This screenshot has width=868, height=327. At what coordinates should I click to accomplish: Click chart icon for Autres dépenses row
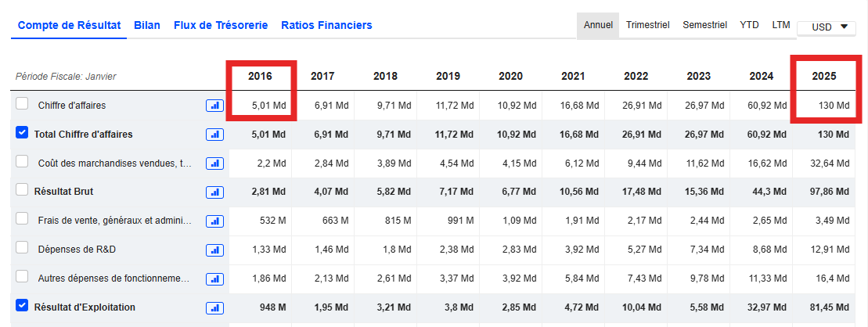[214, 278]
